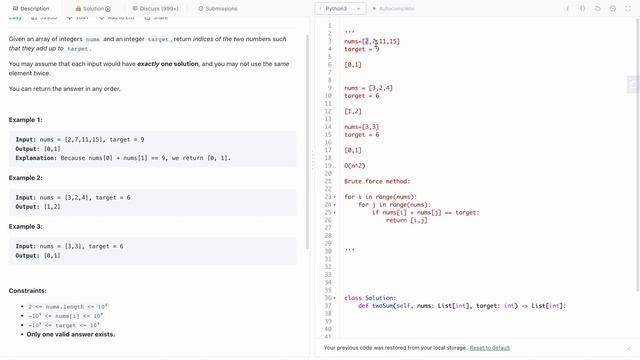
Task: Click the code editor vertical scrollbar
Action: point(638,155)
